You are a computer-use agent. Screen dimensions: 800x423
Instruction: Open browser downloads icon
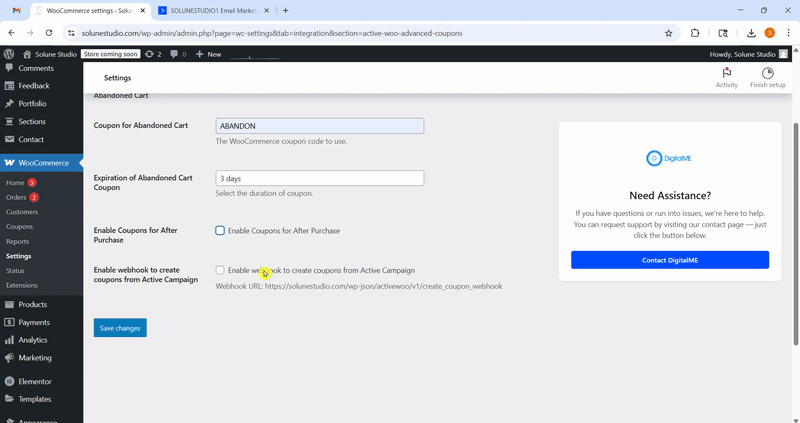pos(751,33)
